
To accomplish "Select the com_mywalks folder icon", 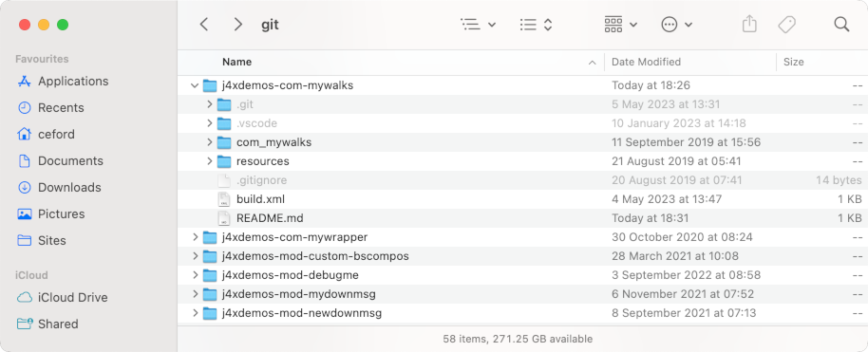I will tap(223, 142).
